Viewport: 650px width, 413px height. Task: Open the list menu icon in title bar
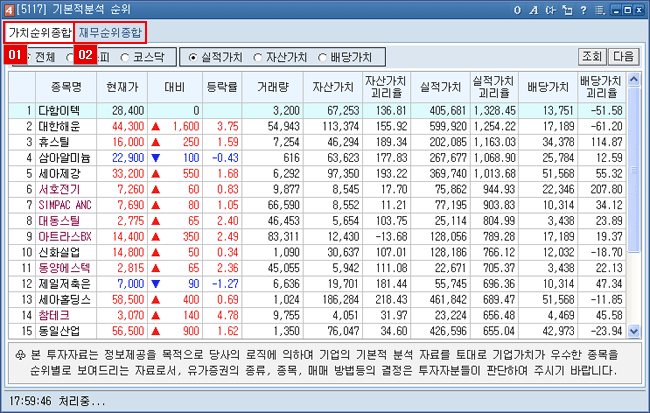(600, 9)
